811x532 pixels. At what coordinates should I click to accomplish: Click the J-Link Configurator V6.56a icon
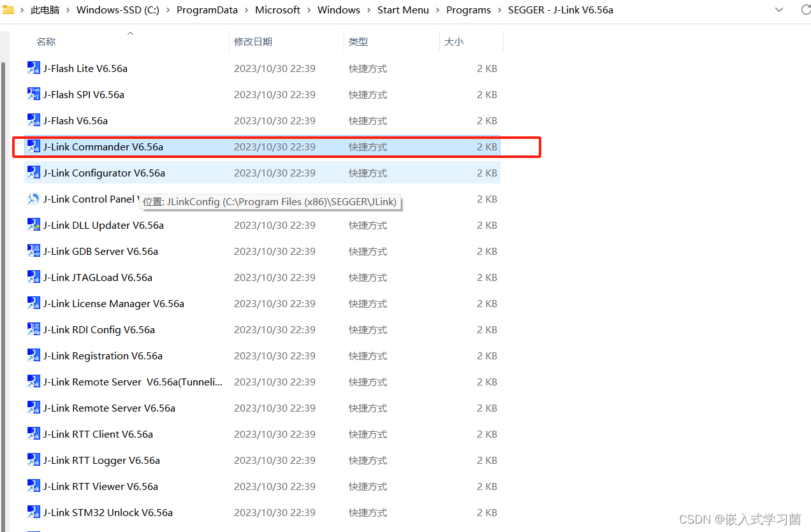34,173
